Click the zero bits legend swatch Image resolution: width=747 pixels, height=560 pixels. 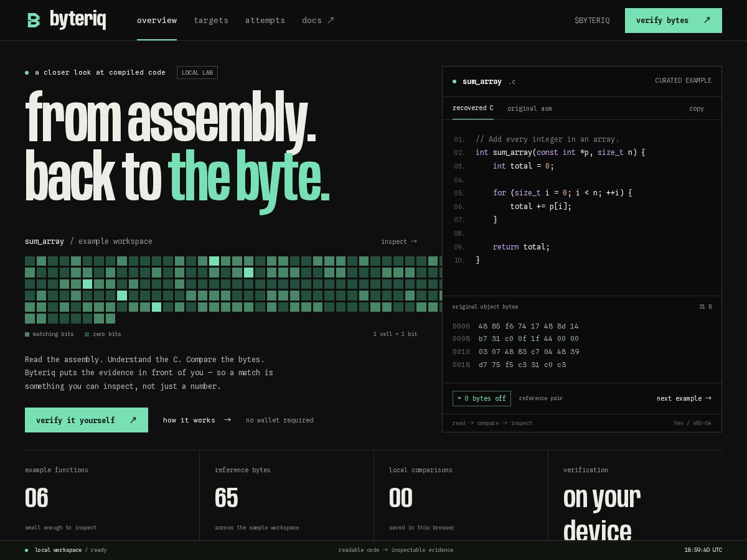click(87, 334)
